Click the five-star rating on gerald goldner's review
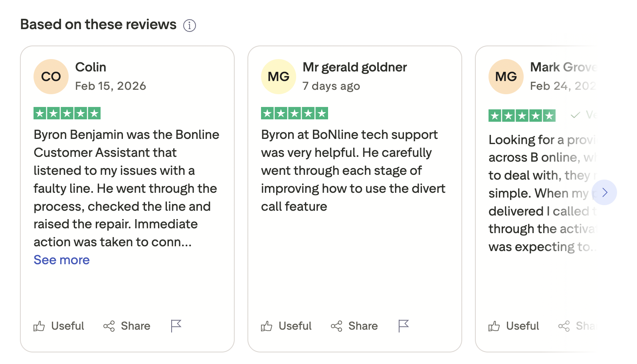Viewport: 637px width, 364px height. (x=294, y=113)
